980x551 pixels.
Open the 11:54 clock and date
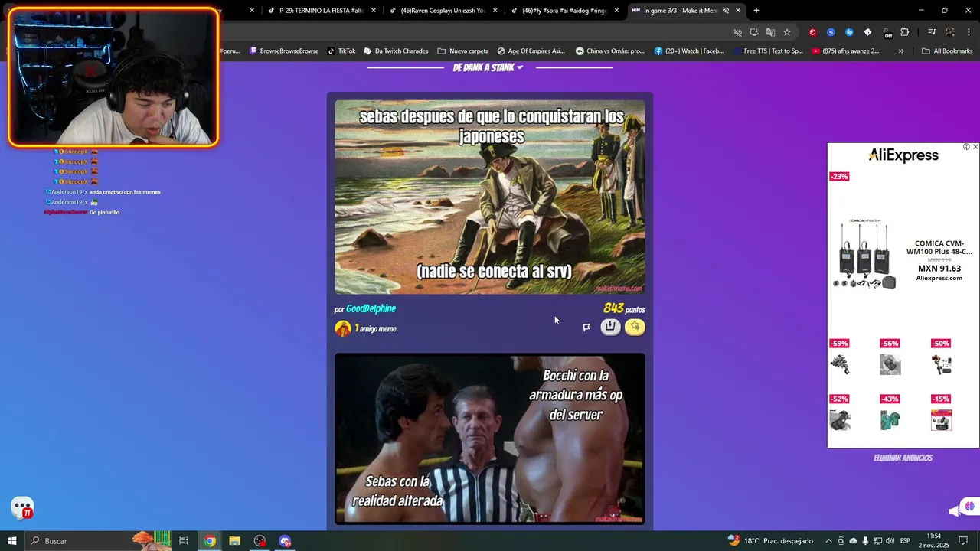(934, 541)
